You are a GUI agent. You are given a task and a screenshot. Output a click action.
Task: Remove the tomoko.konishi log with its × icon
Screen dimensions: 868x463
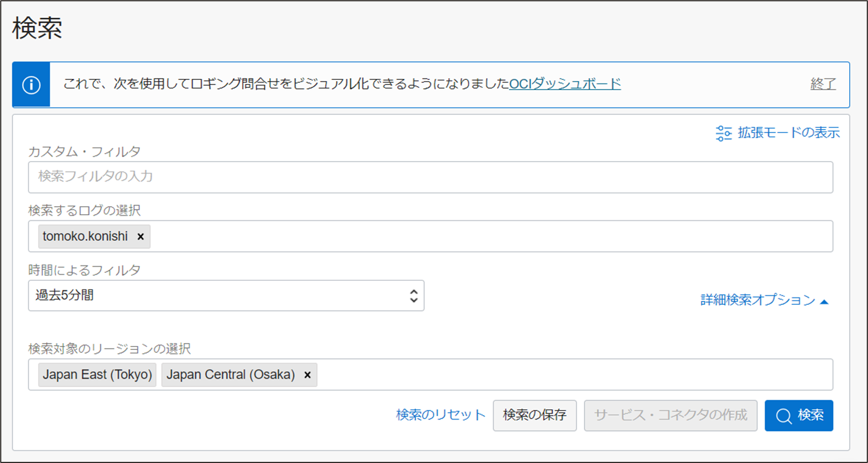coord(141,236)
